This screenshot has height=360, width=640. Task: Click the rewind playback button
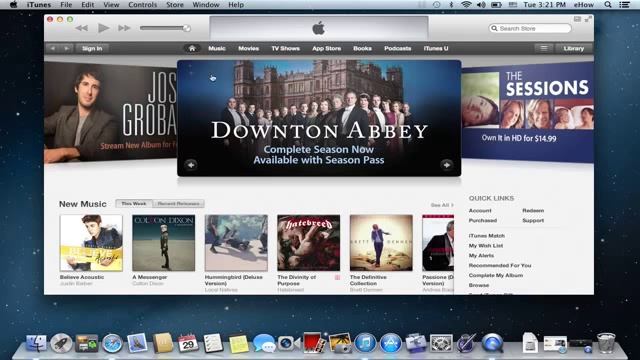pyautogui.click(x=82, y=28)
